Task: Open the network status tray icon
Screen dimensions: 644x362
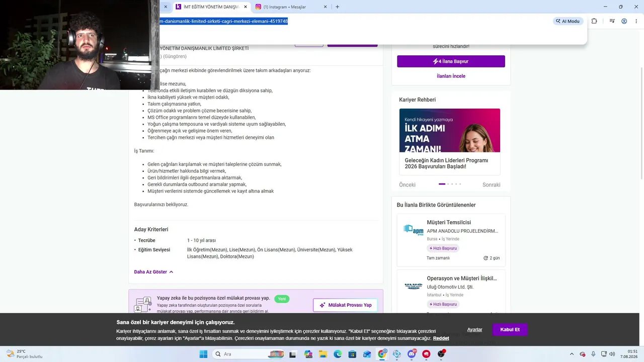Action: point(603,354)
